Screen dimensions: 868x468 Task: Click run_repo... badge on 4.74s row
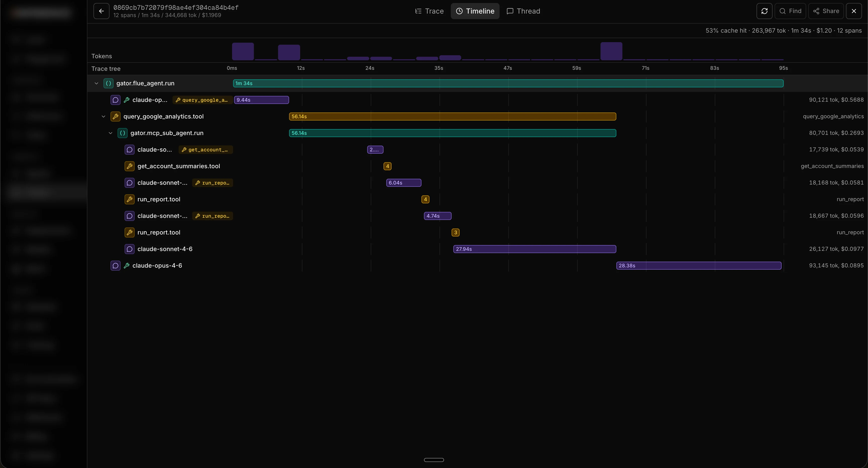[x=213, y=216]
